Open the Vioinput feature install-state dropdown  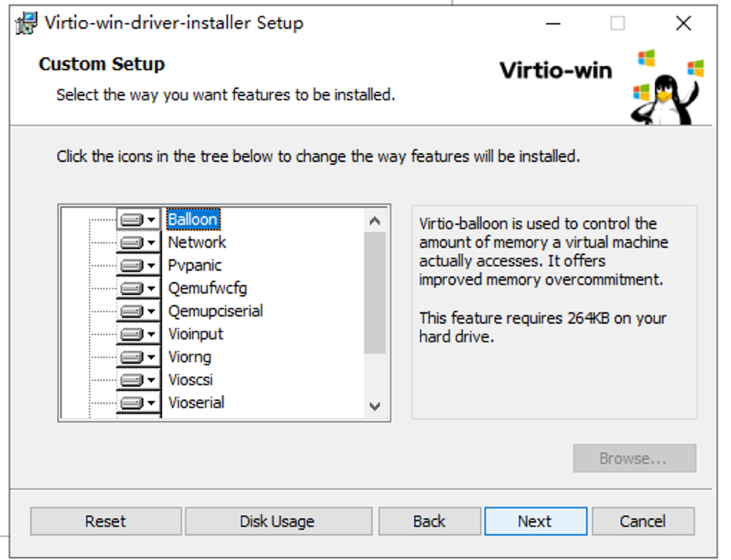[138, 334]
